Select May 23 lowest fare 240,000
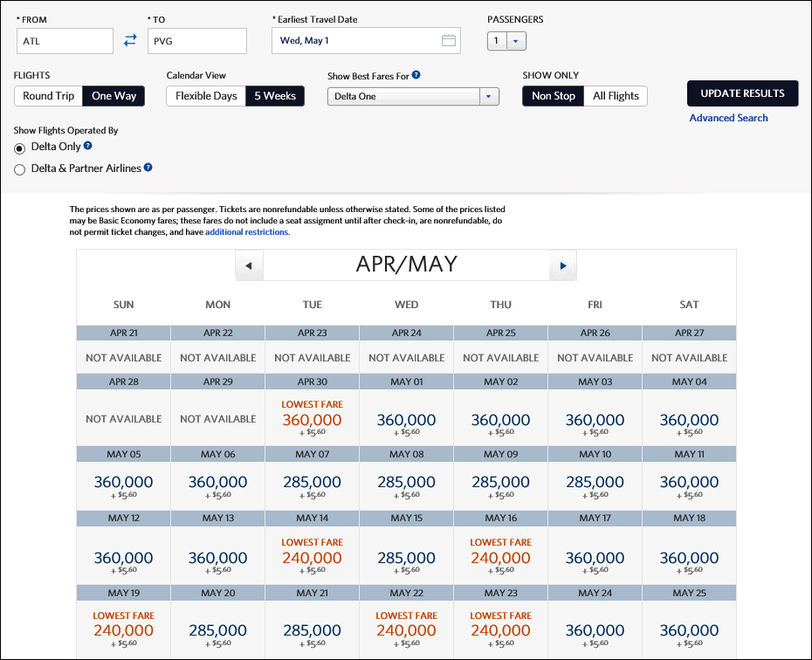This screenshot has width=812, height=660. point(501,629)
